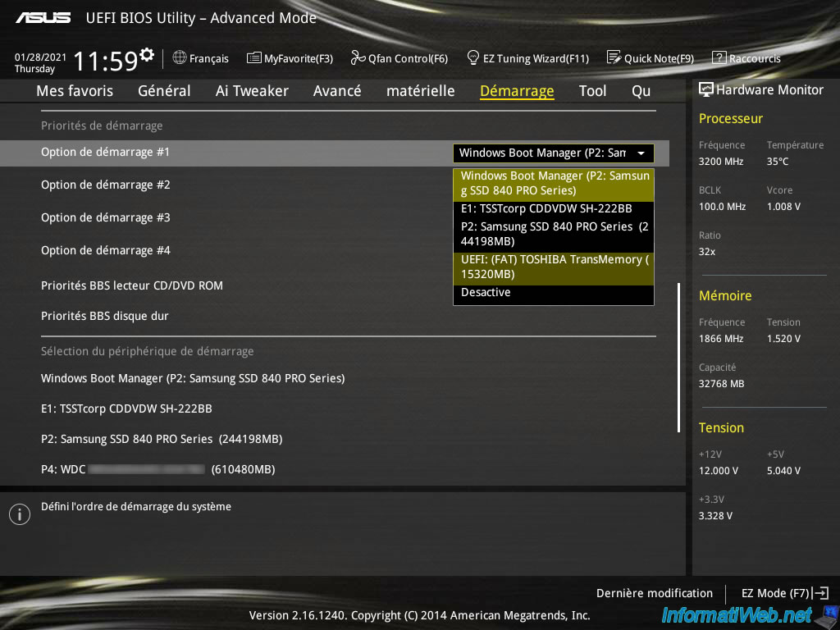Click the Raccourcis question mark icon
This screenshot has height=630, width=840.
coord(719,57)
